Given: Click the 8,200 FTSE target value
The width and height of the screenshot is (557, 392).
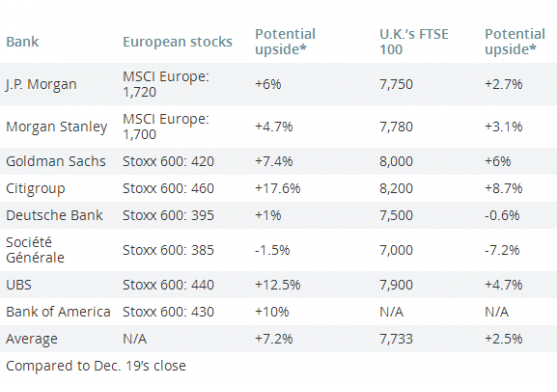Looking at the screenshot, I should tap(396, 188).
